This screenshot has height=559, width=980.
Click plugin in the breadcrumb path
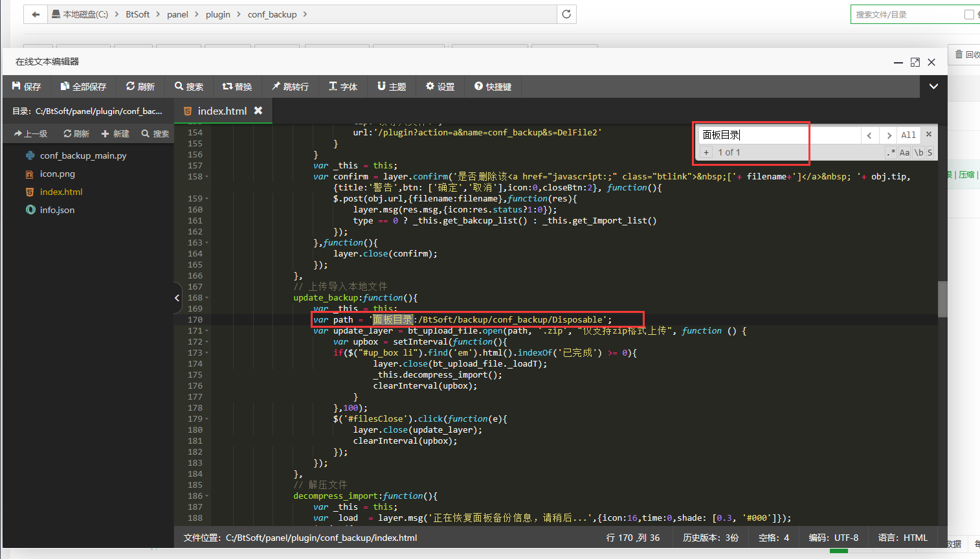(x=218, y=14)
